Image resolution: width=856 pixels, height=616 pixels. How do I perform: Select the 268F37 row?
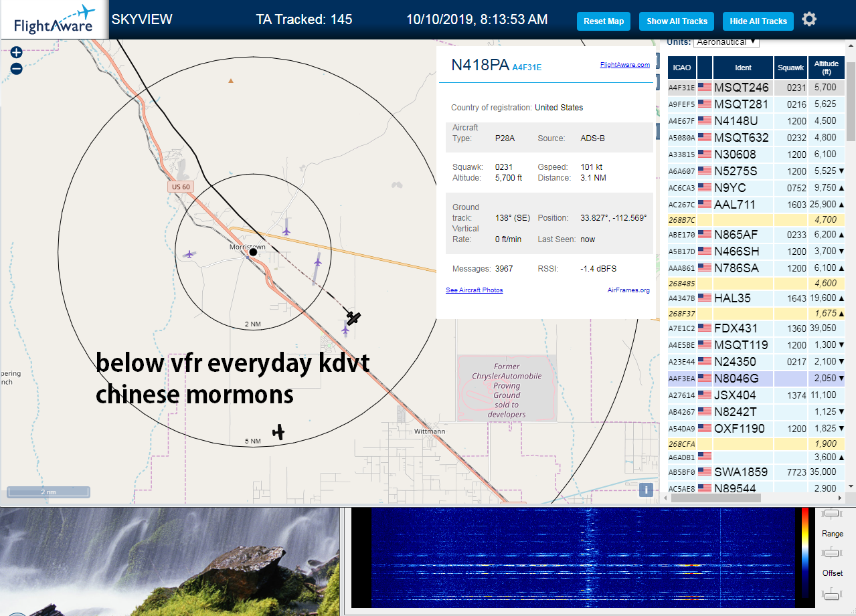tap(756, 313)
